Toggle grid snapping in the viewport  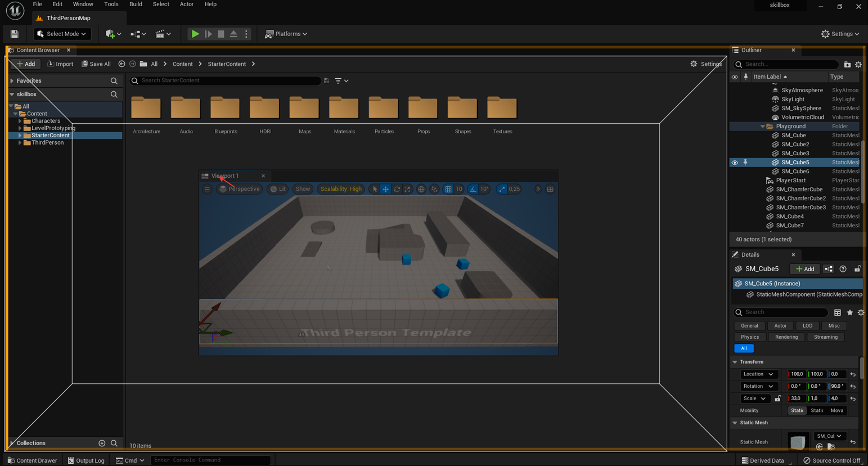pyautogui.click(x=448, y=189)
